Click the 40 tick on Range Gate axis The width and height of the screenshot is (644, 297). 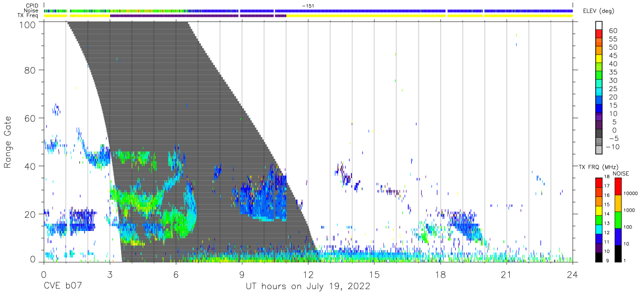(30, 166)
